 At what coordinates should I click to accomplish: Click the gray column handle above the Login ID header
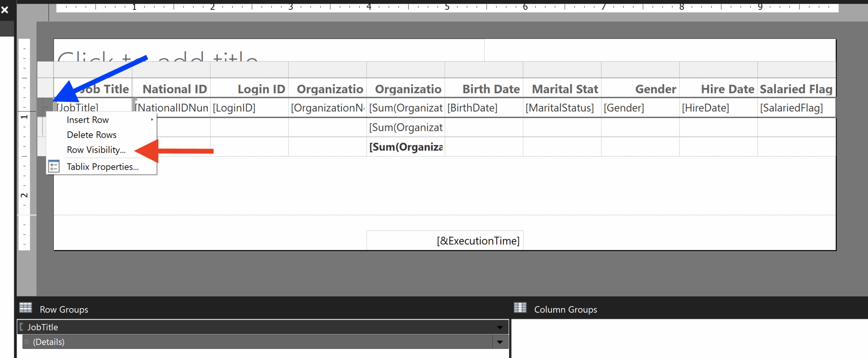[x=249, y=69]
